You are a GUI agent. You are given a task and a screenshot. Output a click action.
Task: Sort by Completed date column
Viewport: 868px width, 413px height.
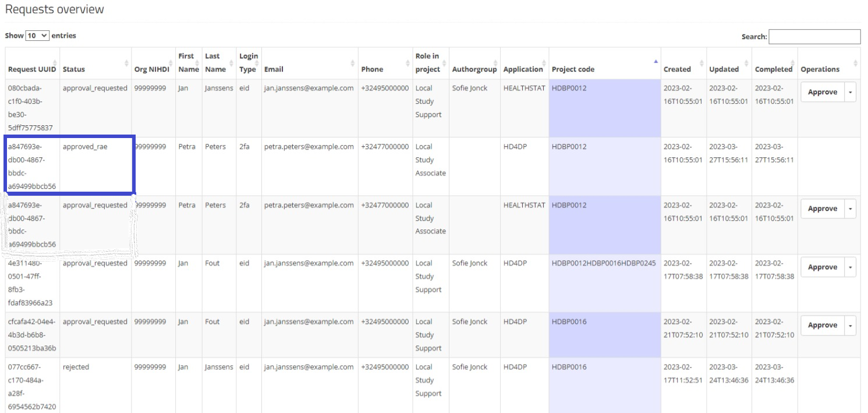774,69
